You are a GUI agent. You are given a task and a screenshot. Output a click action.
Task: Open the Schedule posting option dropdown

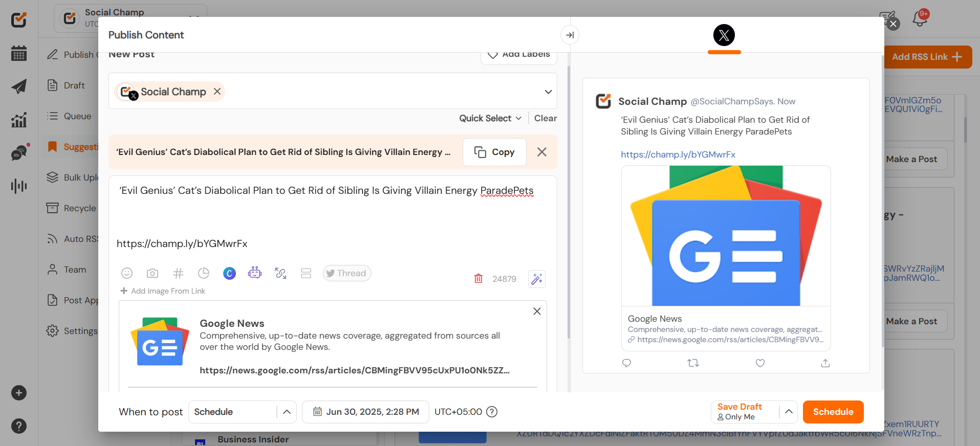point(243,412)
